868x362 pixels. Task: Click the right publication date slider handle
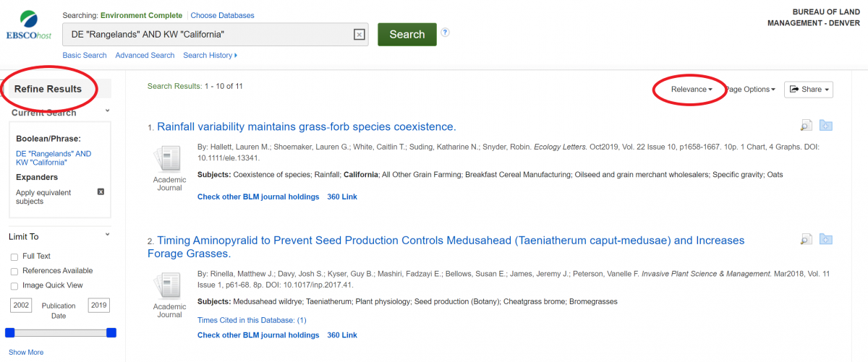[111, 332]
